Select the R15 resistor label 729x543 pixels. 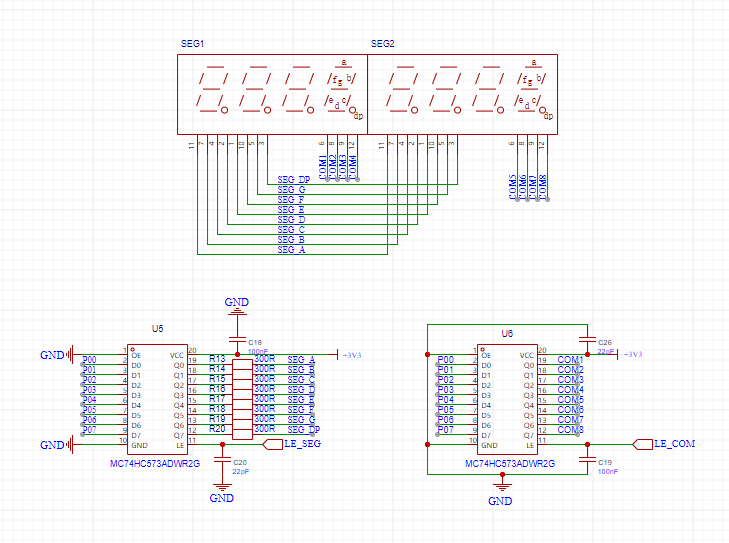[x=217, y=379]
